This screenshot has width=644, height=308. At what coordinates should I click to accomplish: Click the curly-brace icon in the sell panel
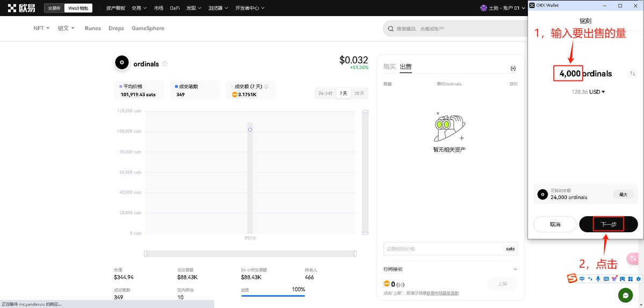coord(513,68)
